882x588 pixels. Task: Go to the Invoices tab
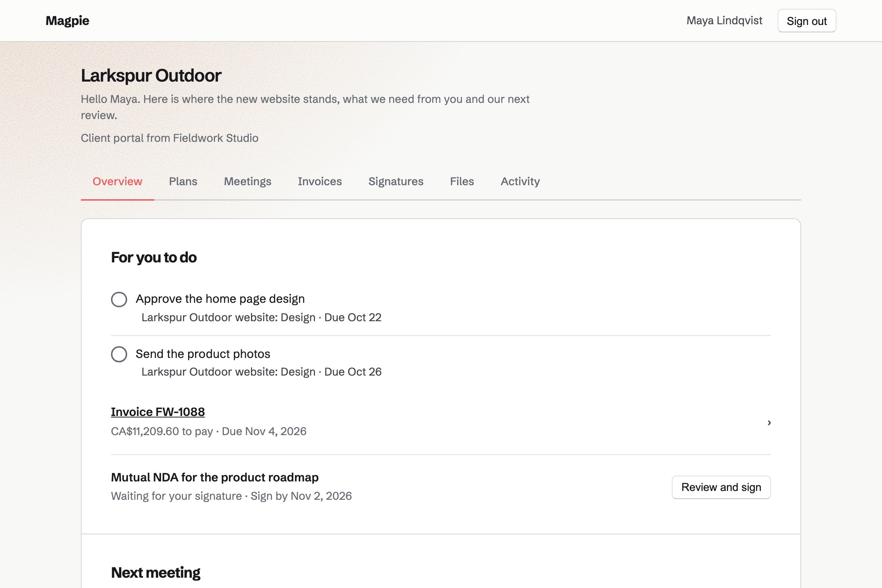[x=320, y=182]
